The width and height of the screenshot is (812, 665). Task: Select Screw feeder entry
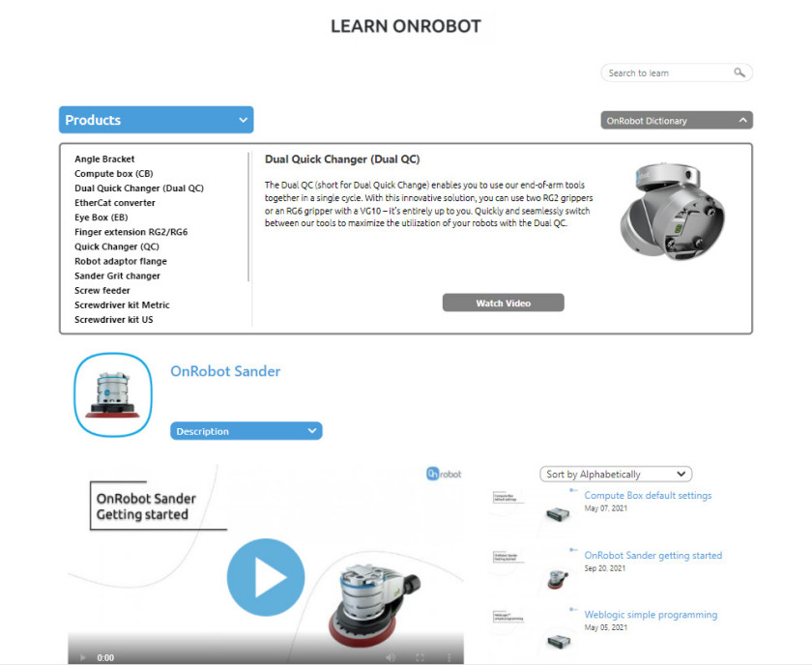[102, 290]
